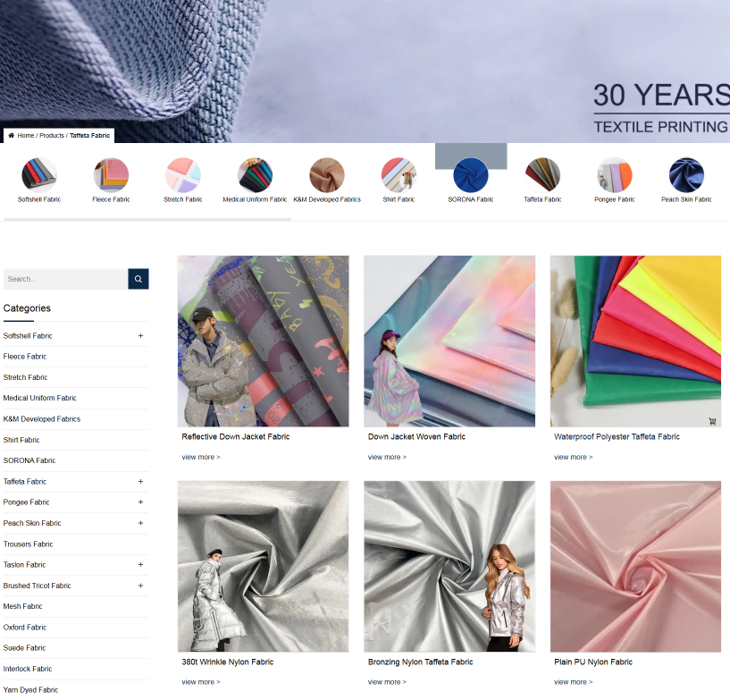Click the home icon in breadcrumb
The image size is (730, 700).
click(12, 136)
